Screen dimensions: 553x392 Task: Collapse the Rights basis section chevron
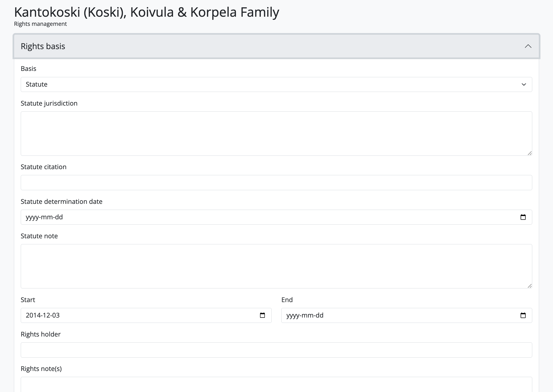click(528, 46)
